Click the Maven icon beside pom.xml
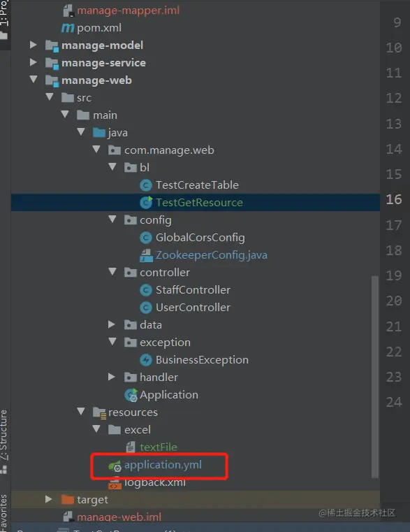The image size is (410, 532). [68, 28]
